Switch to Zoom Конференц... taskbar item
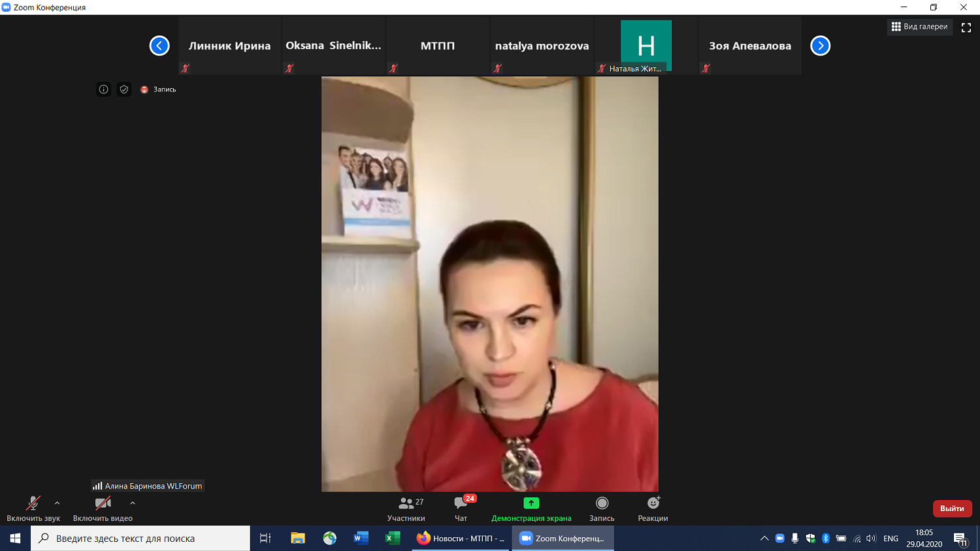Screen dimensions: 980x551 (563, 539)
